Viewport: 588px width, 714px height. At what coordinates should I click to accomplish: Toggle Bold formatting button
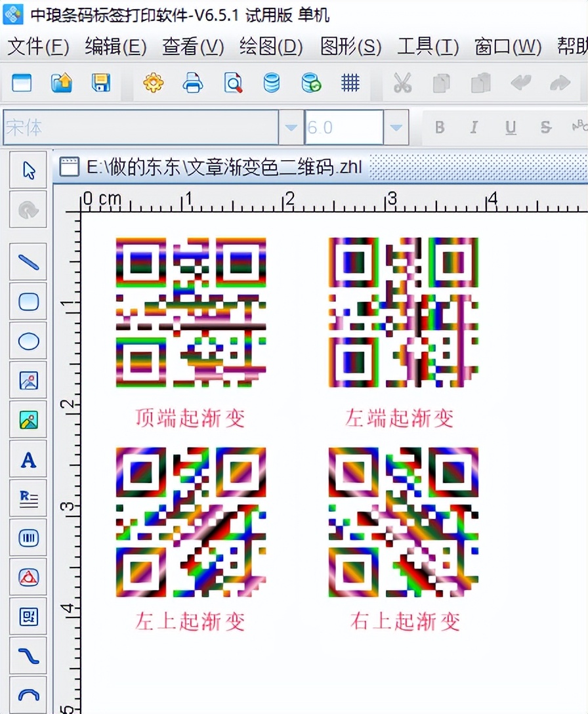[x=440, y=127]
